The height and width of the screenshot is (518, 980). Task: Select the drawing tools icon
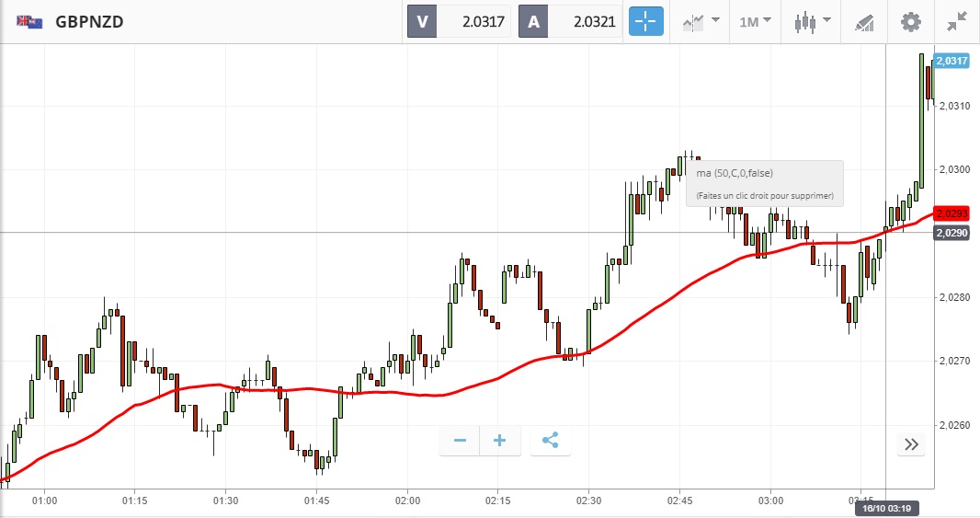point(864,21)
